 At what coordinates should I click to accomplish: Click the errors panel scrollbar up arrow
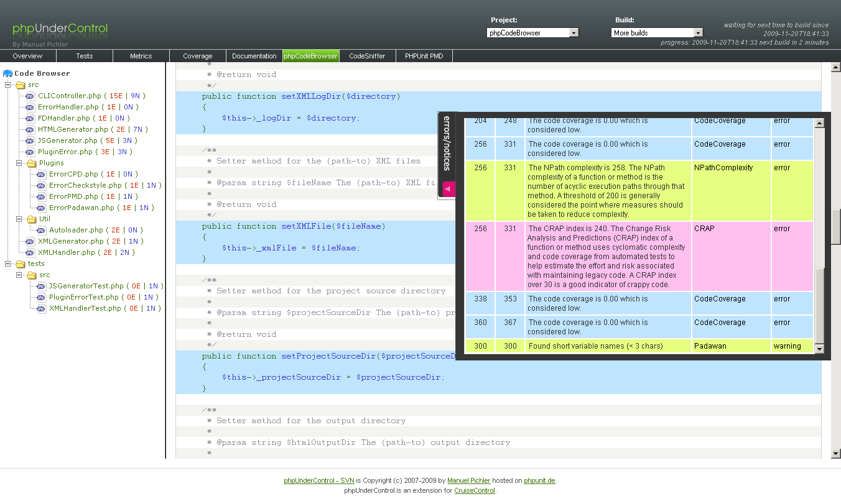(819, 123)
